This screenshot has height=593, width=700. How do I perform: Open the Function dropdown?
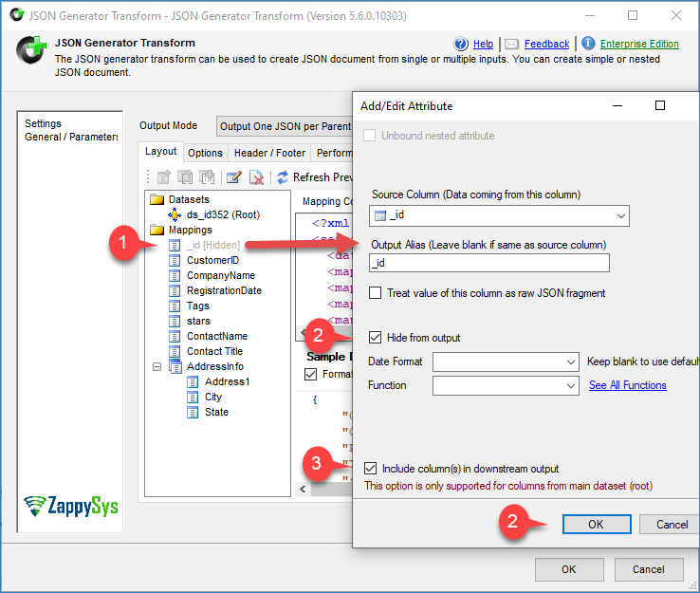(571, 385)
